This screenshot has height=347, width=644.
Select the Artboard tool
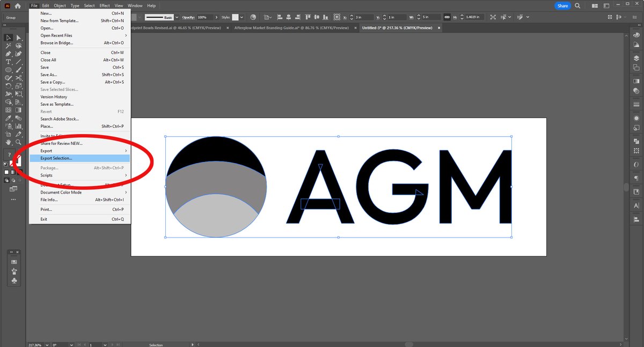(9, 134)
